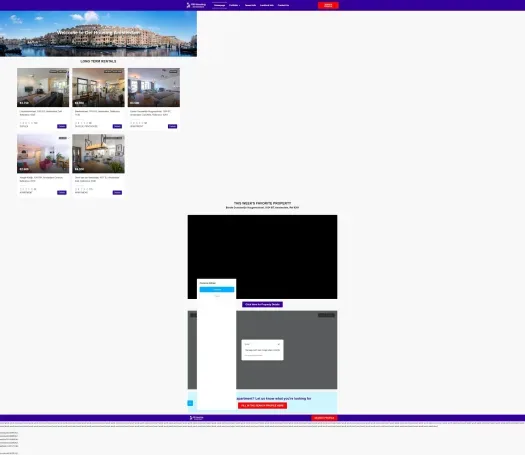Image resolution: width=525 pixels, height=455 pixels.
Task: Open the listing photo with the large grey sofa
Action: (154, 87)
